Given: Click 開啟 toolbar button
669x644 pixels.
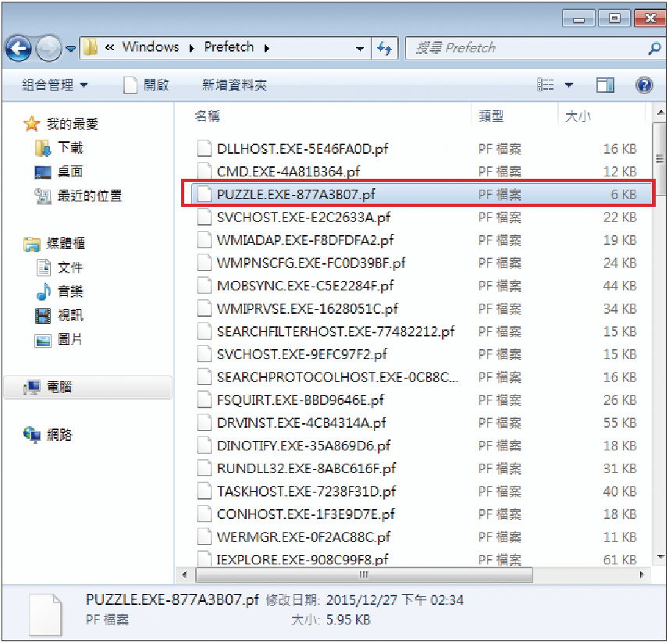Looking at the screenshot, I should pos(146,85).
